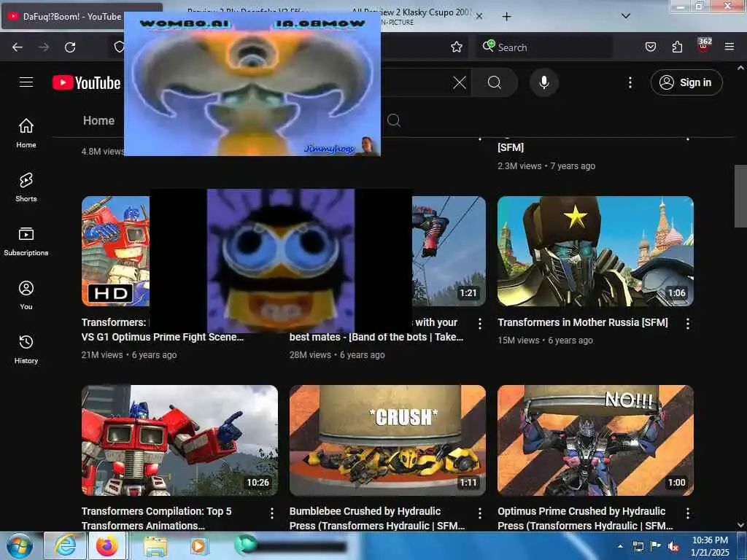Go back with the browser back arrow
Image resolution: width=747 pixels, height=560 pixels.
point(18,47)
